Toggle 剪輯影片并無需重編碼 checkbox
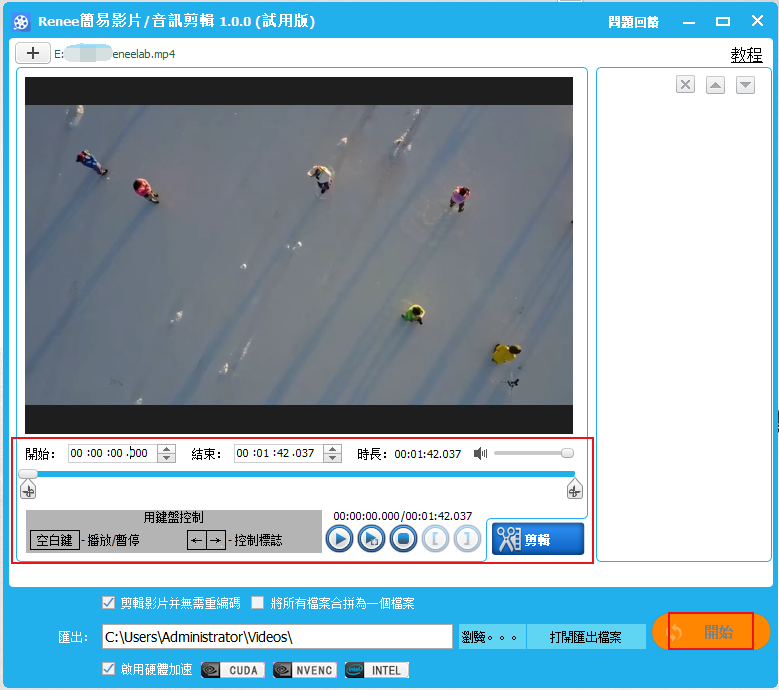The image size is (779, 690). click(108, 603)
